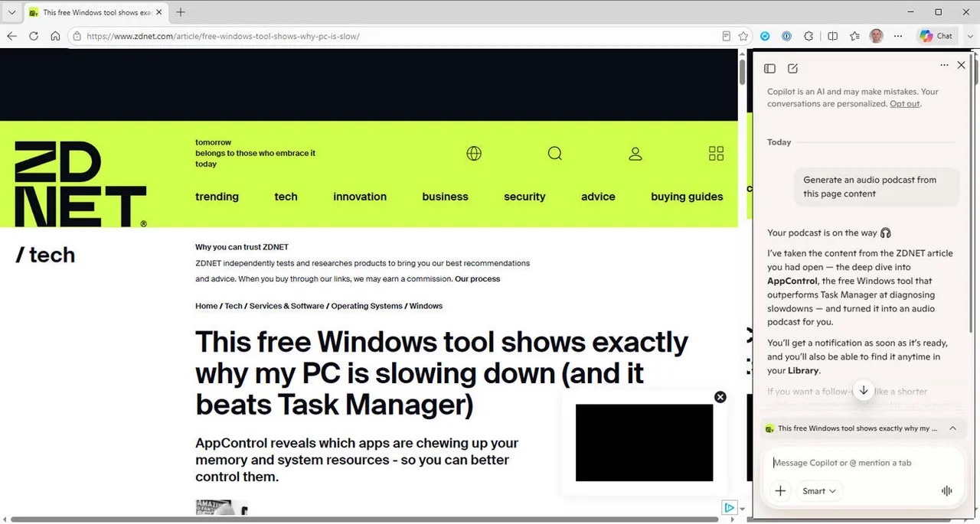View site information via the lock icon
Viewport: 980px width, 524px height.
tap(76, 36)
